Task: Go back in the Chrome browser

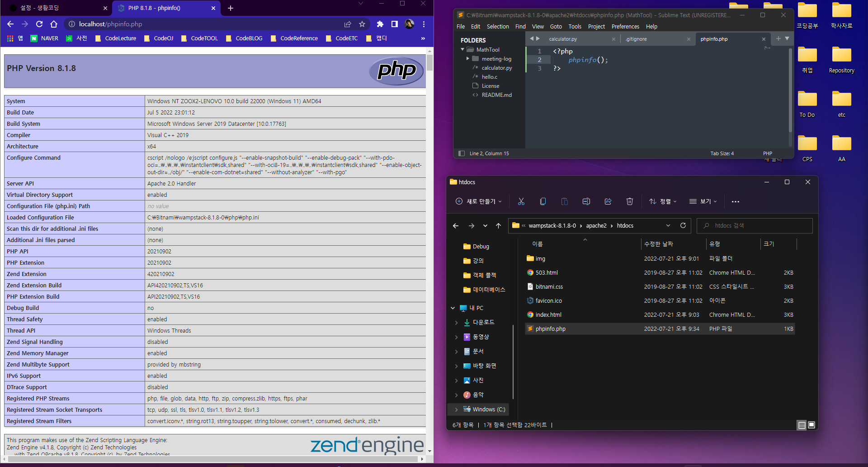Action: tap(10, 24)
